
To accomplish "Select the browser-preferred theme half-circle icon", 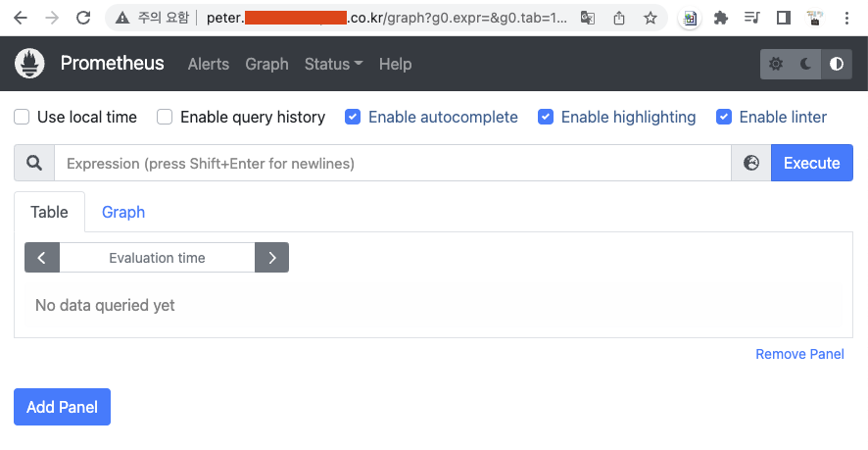I will (837, 64).
